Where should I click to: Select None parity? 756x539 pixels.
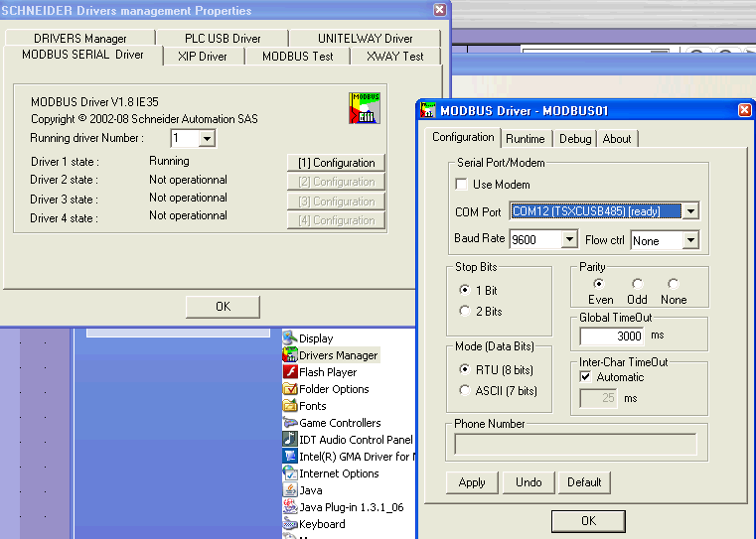click(x=674, y=284)
